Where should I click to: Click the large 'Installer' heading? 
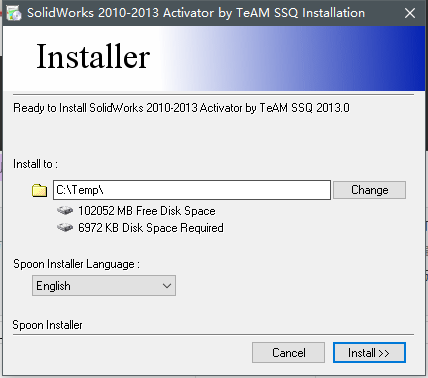(93, 57)
